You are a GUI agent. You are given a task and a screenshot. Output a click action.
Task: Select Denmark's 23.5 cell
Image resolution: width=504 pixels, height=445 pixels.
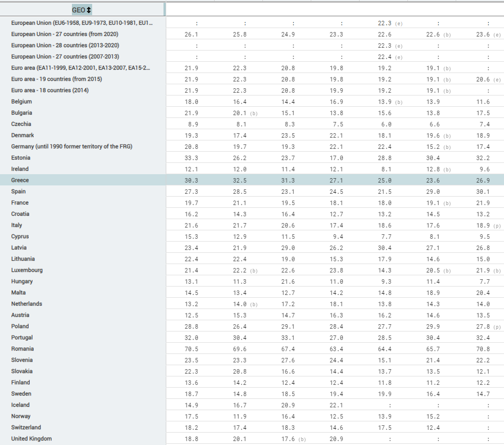(x=288, y=135)
